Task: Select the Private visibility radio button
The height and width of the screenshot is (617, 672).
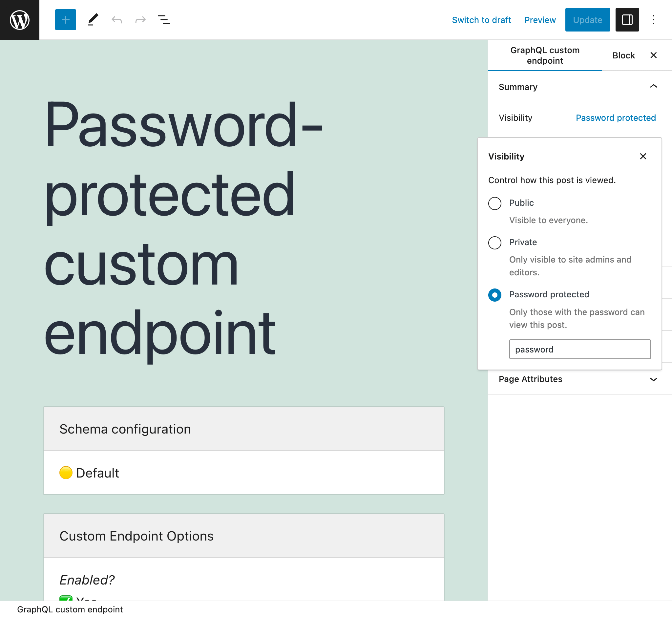Action: (x=494, y=242)
